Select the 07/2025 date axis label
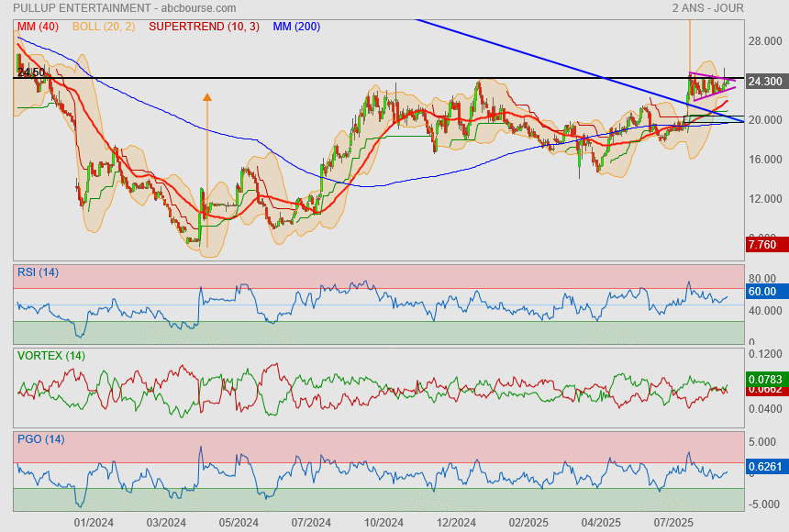 [673, 522]
